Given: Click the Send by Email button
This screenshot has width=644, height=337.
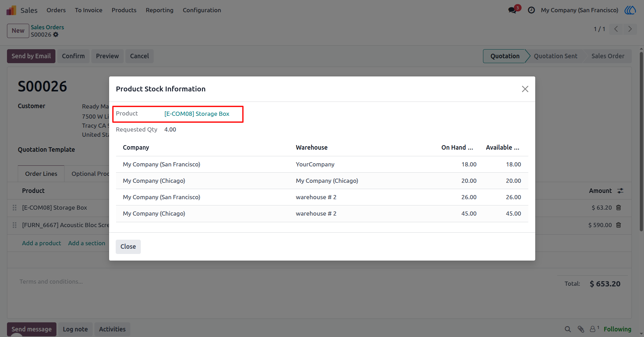Looking at the screenshot, I should [31, 56].
